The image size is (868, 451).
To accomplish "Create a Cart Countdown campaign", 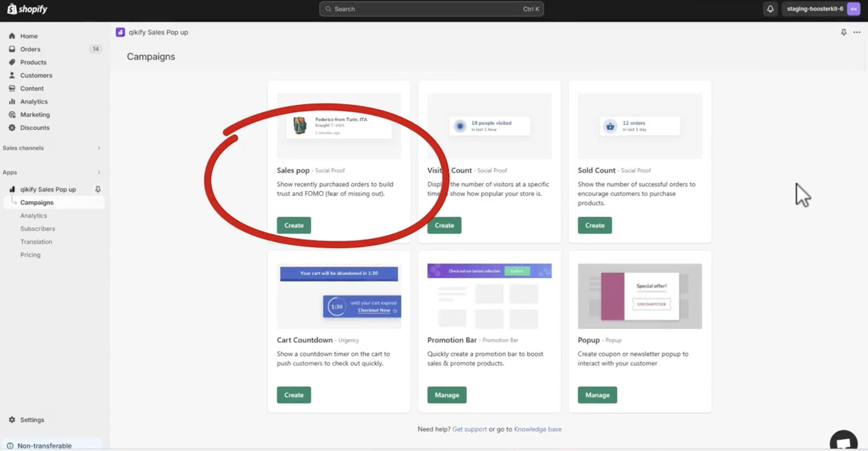I will point(294,395).
